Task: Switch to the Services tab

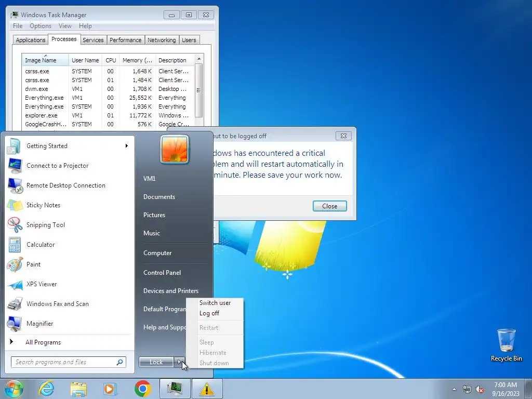Action: tap(93, 40)
